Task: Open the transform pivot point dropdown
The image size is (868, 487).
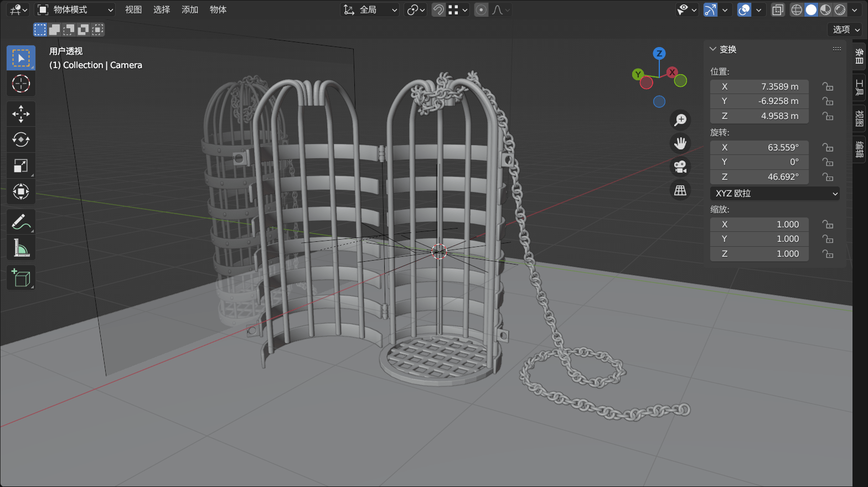Action: [x=416, y=9]
